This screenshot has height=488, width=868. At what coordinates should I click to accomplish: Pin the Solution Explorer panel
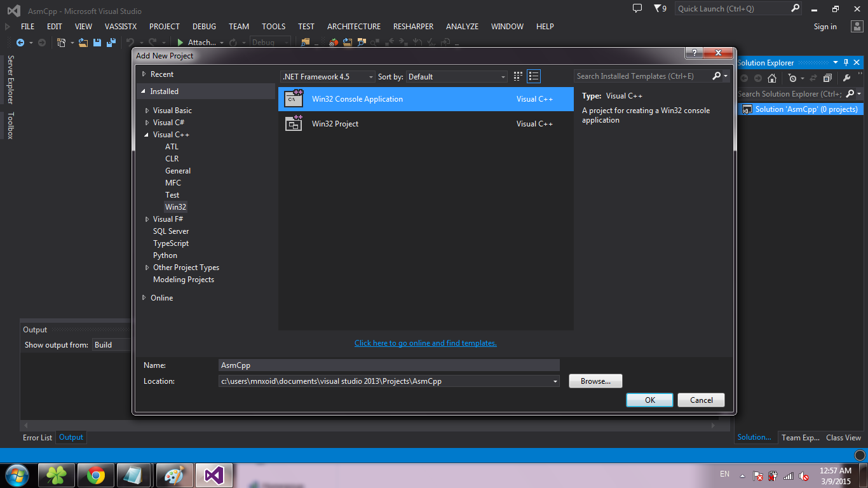[x=846, y=62]
